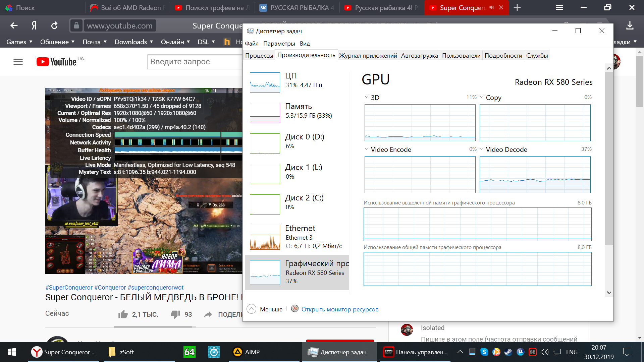Click the Task Manager vertical scrollbar down arrow
Screen dimensions: 644x362
coord(609,293)
